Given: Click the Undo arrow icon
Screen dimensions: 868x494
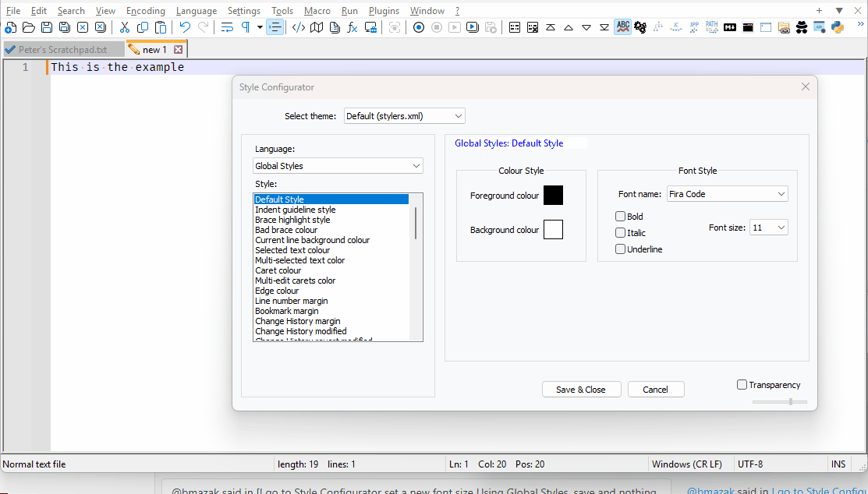Looking at the screenshot, I should point(185,27).
